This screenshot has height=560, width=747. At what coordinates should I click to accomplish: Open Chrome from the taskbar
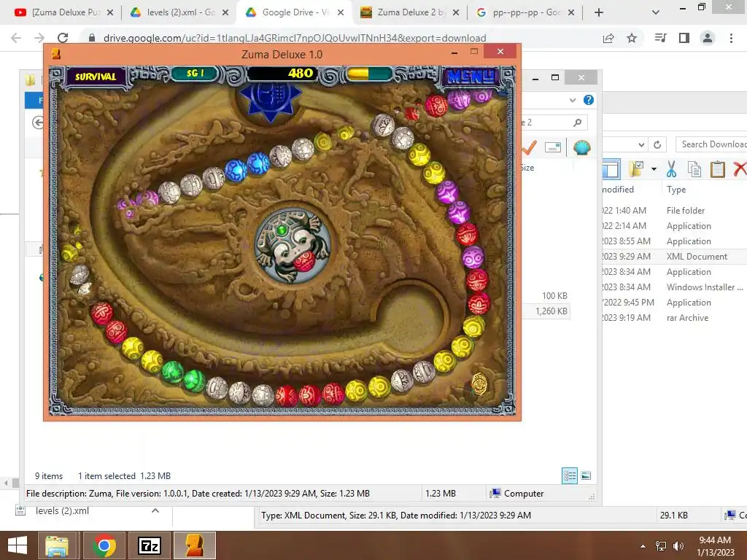pyautogui.click(x=104, y=545)
